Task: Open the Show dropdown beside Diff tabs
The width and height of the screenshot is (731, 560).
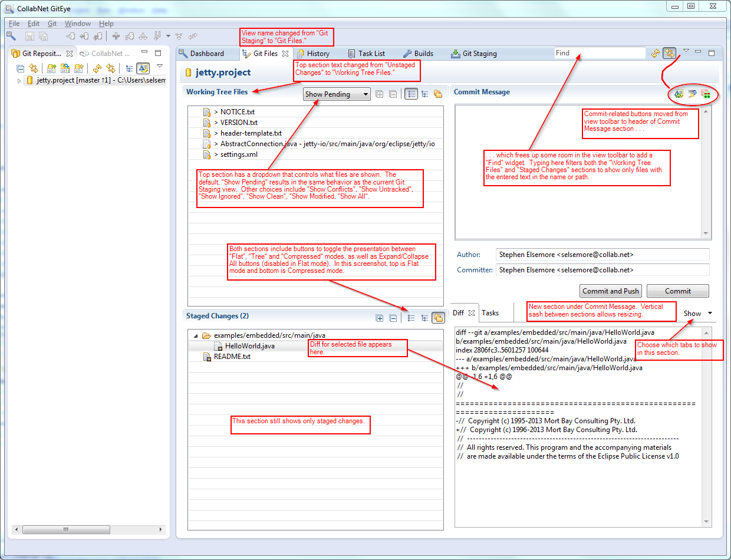Action: click(x=698, y=314)
